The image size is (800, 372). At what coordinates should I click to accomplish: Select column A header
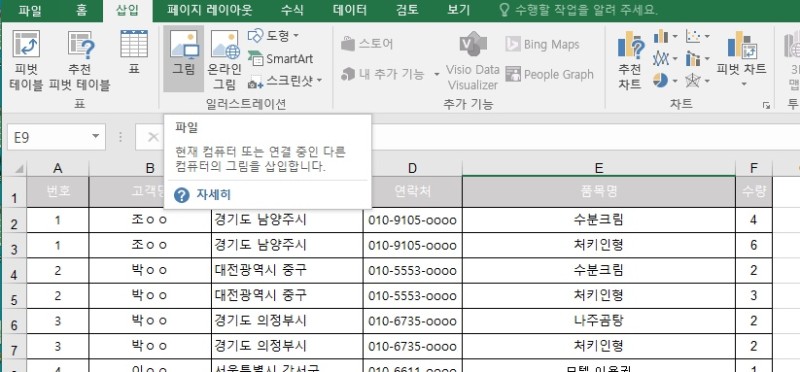click(58, 168)
